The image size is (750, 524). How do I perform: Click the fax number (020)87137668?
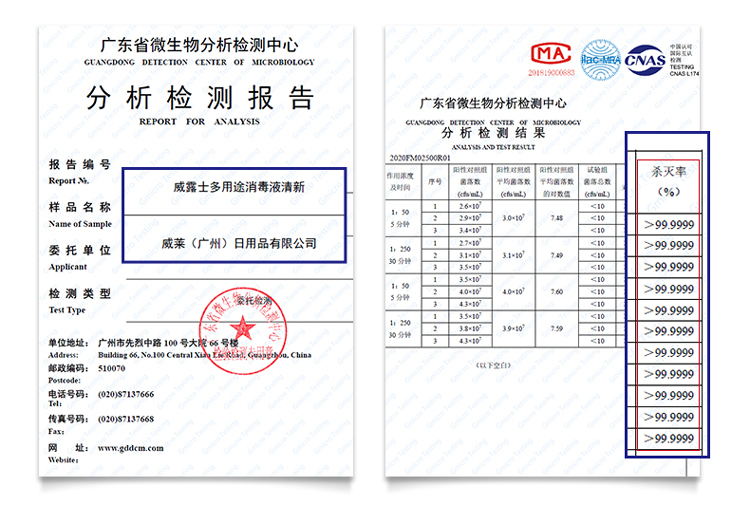coord(126,419)
